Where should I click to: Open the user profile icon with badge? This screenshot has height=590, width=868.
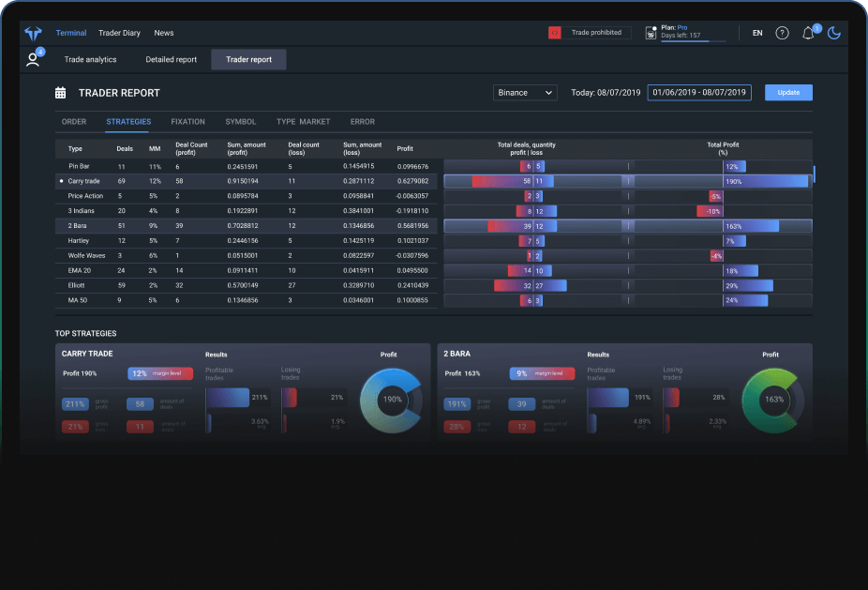coord(34,56)
